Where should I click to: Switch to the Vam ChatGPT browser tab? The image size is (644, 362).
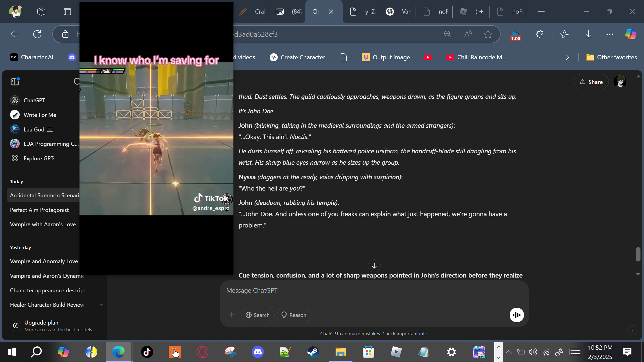[x=398, y=12]
